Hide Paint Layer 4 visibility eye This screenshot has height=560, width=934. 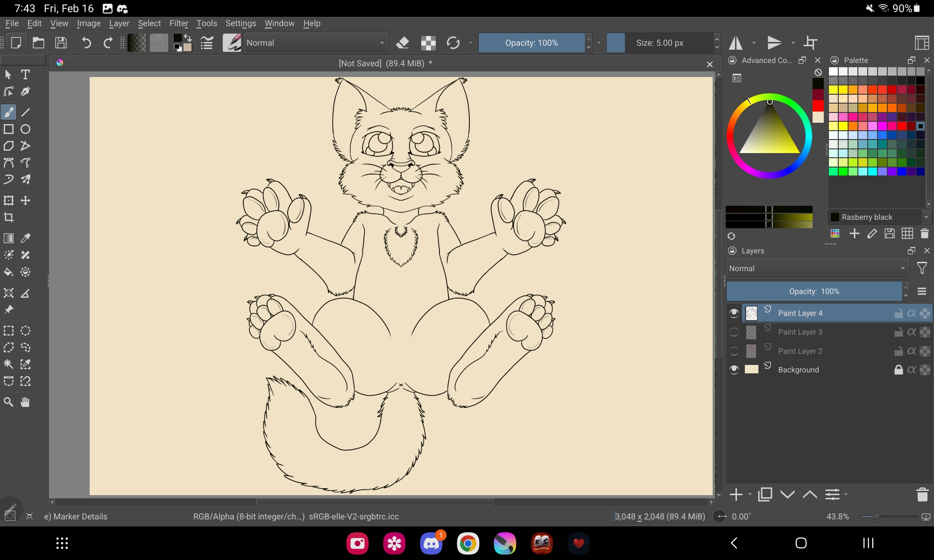734,313
